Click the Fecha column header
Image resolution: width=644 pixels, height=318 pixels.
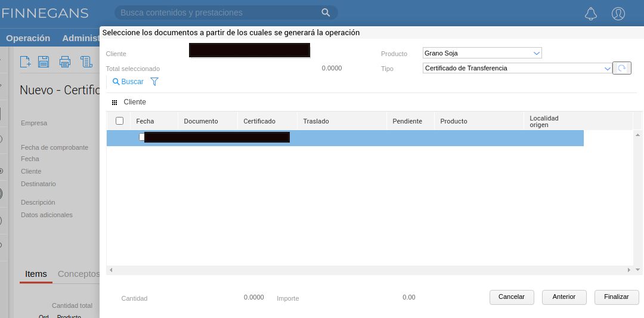tap(154, 121)
